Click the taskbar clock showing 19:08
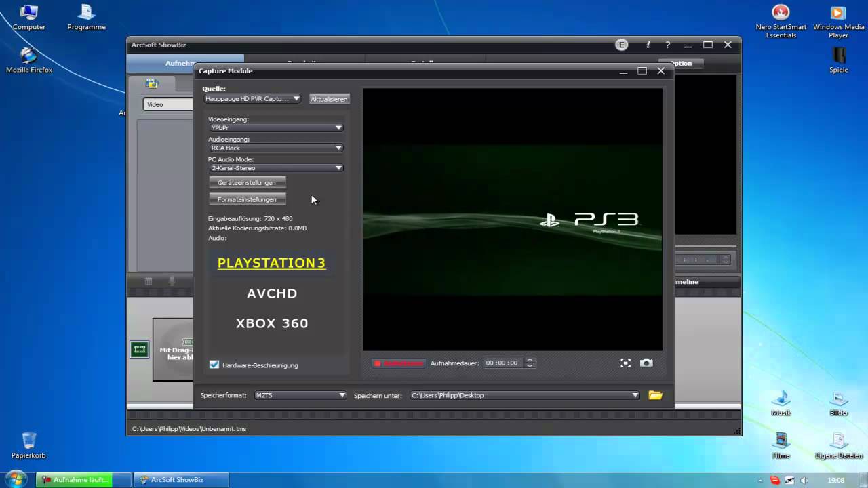This screenshot has width=868, height=488. coord(836,480)
